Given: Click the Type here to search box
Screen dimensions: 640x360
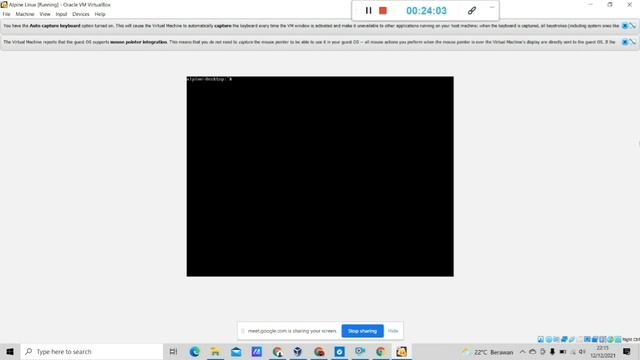Looking at the screenshot, I should point(92,351).
